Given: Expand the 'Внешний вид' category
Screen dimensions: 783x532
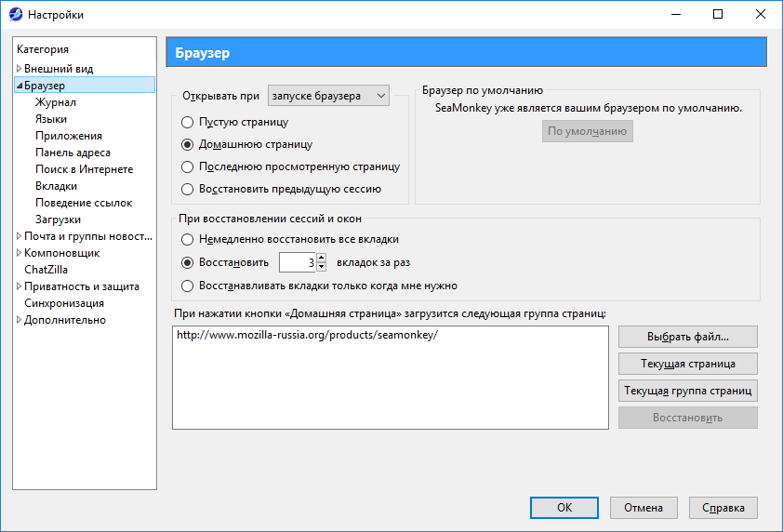Looking at the screenshot, I should (19, 69).
